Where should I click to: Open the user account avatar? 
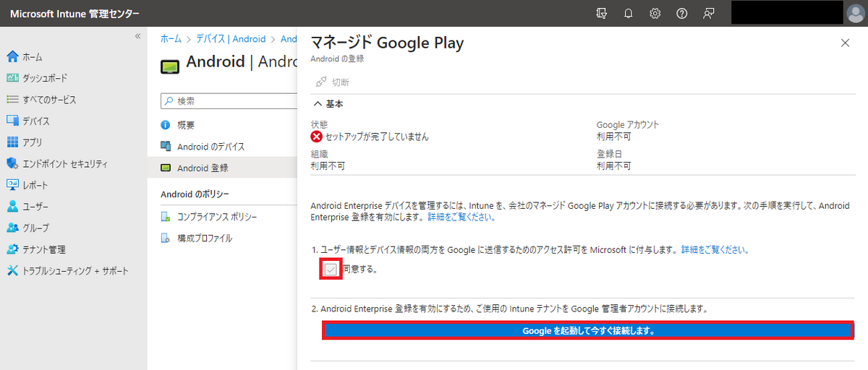(854, 14)
